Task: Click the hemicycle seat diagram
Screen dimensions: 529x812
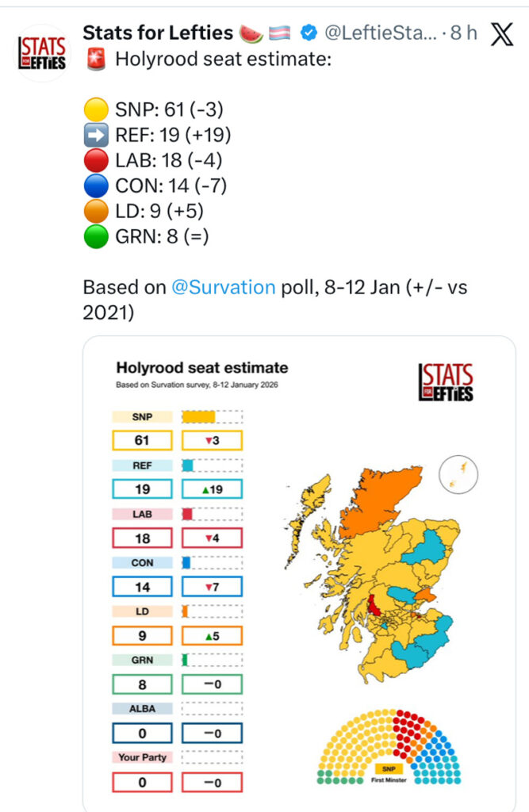Action: click(389, 747)
